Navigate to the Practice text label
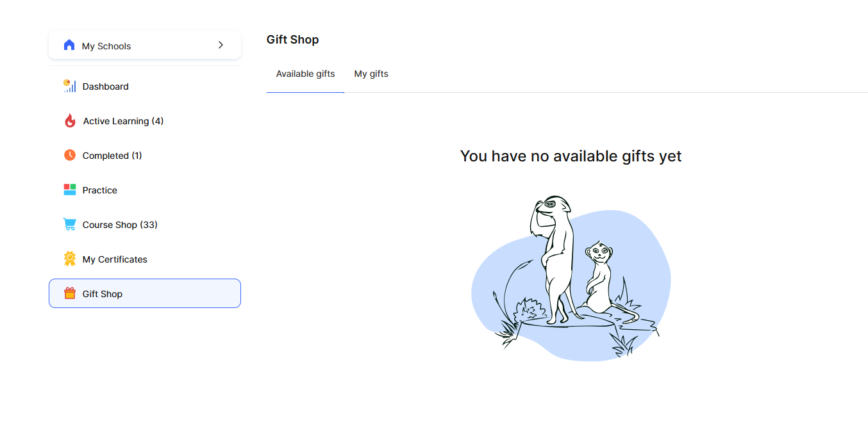 click(x=100, y=190)
